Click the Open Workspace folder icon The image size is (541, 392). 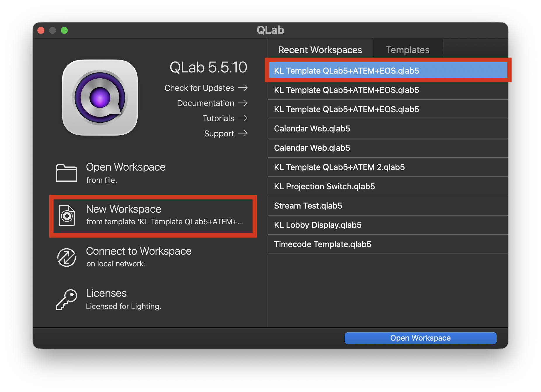(67, 173)
